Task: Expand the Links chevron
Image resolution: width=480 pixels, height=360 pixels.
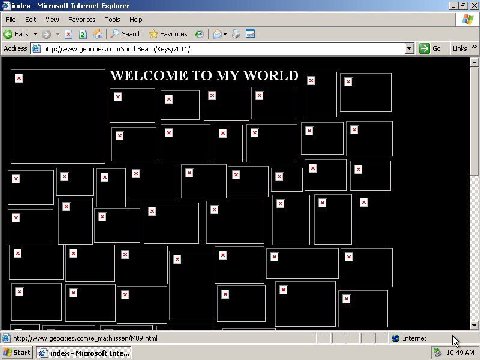Action: [475, 47]
